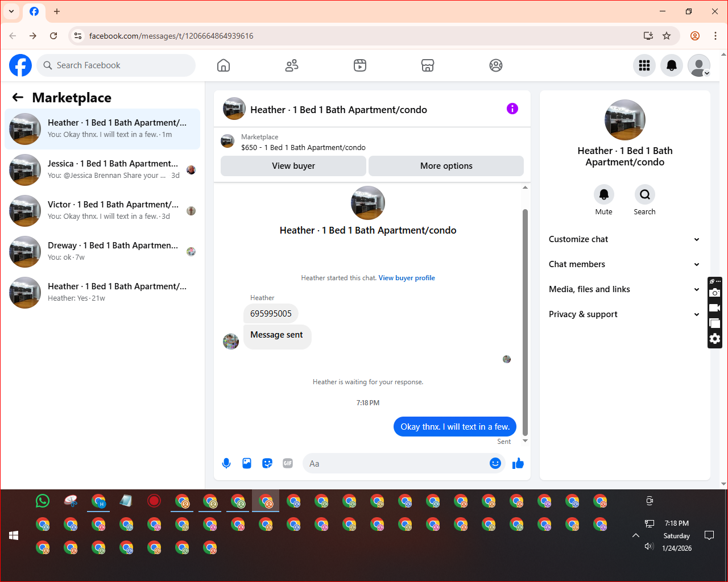The image size is (728, 582).
Task: Open the Windows notification center
Action: (x=709, y=535)
